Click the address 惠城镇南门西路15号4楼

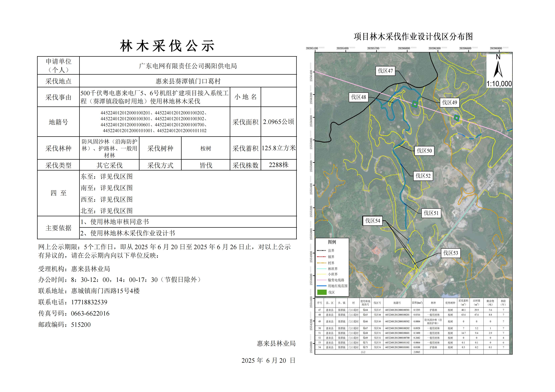105,291
